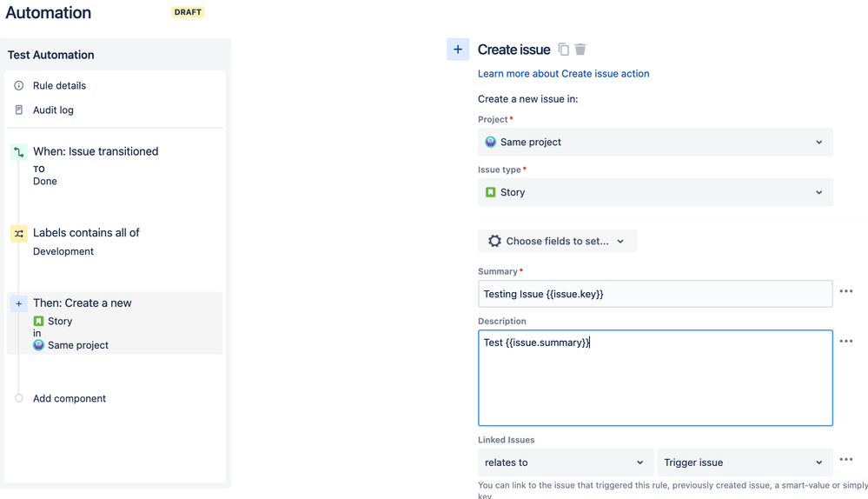
Task: Click the Linked Issues field label
Action: click(506, 440)
